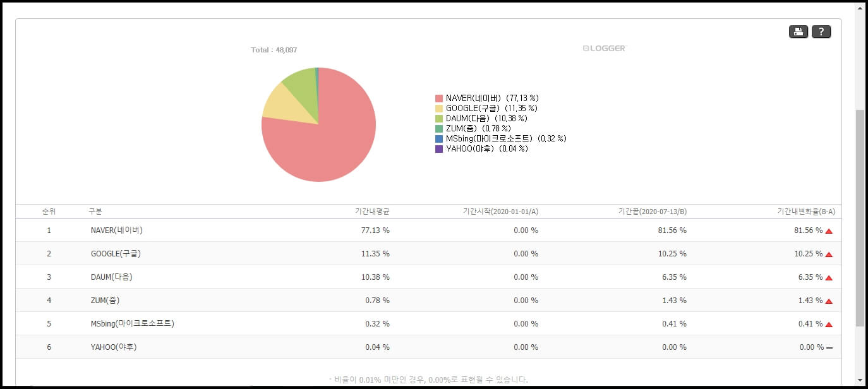Click legend label ZUM(줌) (0,78 %)

click(478, 128)
